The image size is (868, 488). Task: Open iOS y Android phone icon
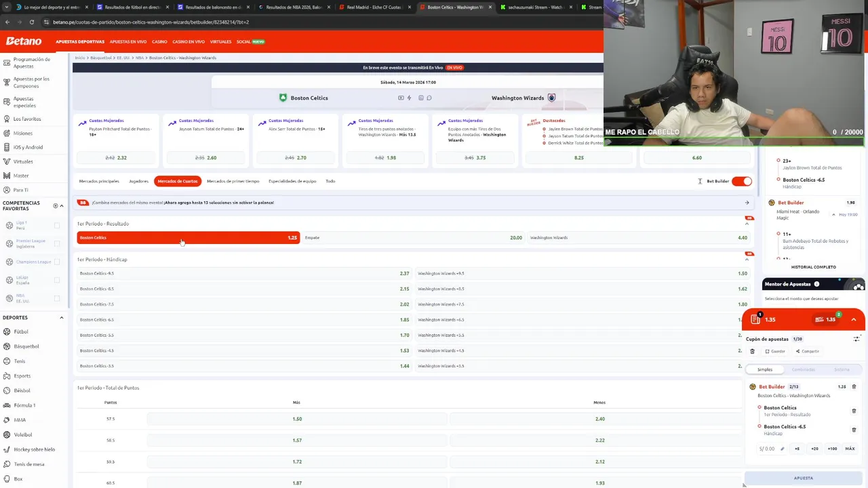[x=6, y=147]
